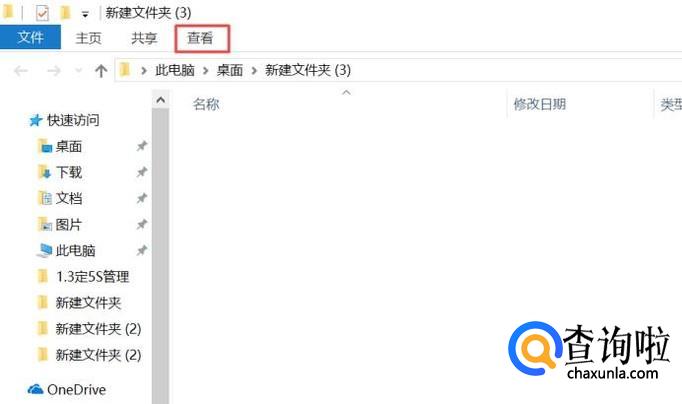The width and height of the screenshot is (682, 404).
Task: Open the 查看 ribbon tab
Action: pos(200,38)
